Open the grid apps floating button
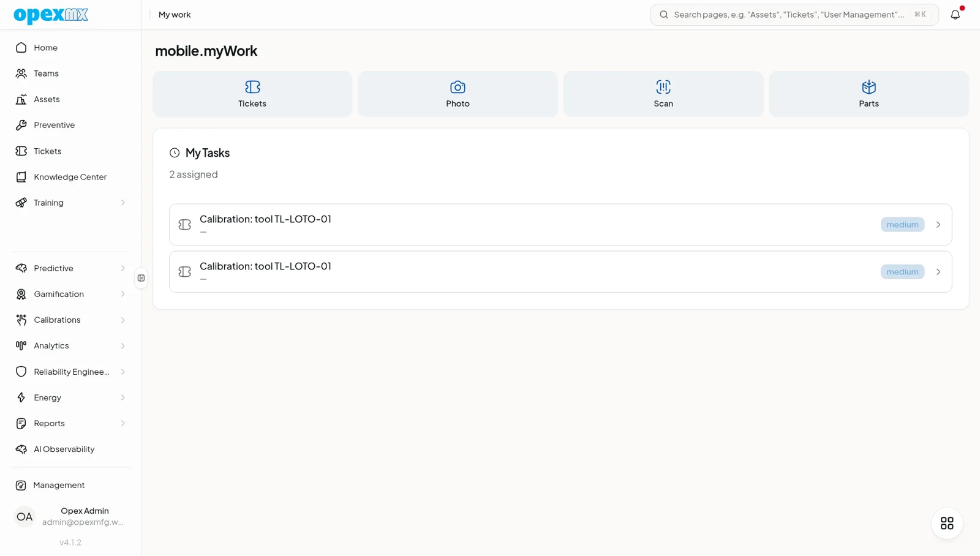The height and width of the screenshot is (556, 980). click(x=947, y=523)
